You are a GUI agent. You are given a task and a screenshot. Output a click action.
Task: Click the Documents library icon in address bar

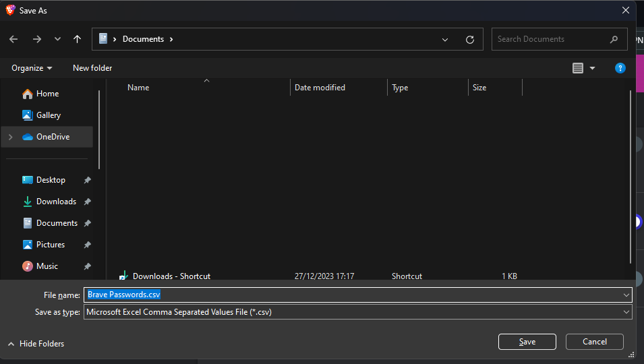103,38
